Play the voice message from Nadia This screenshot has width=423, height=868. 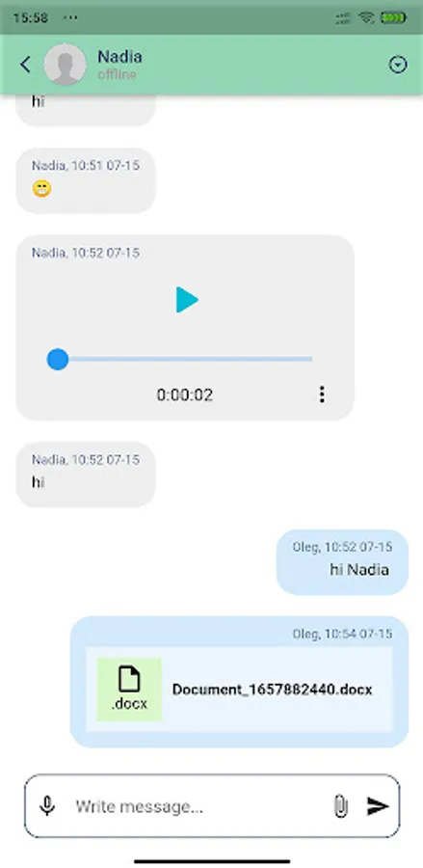(x=186, y=300)
